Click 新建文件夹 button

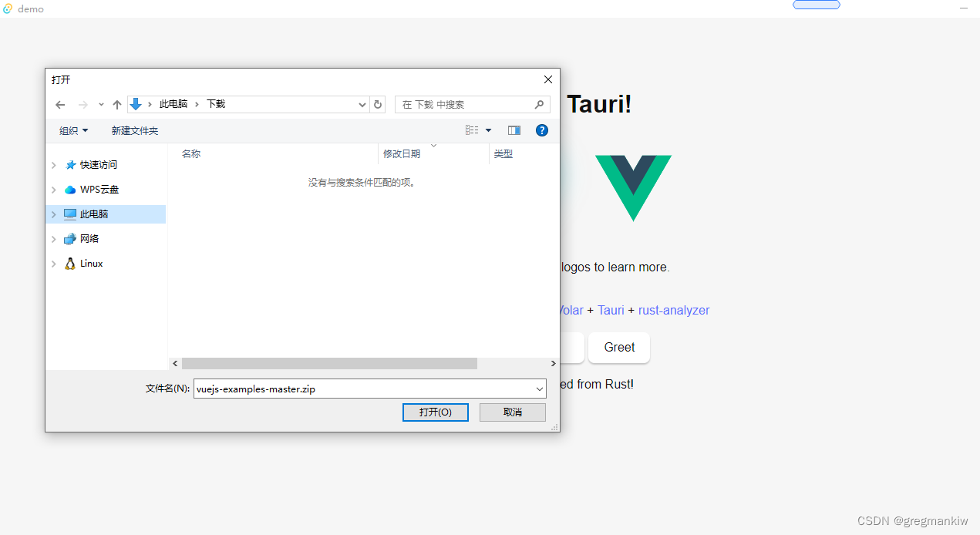coord(135,131)
